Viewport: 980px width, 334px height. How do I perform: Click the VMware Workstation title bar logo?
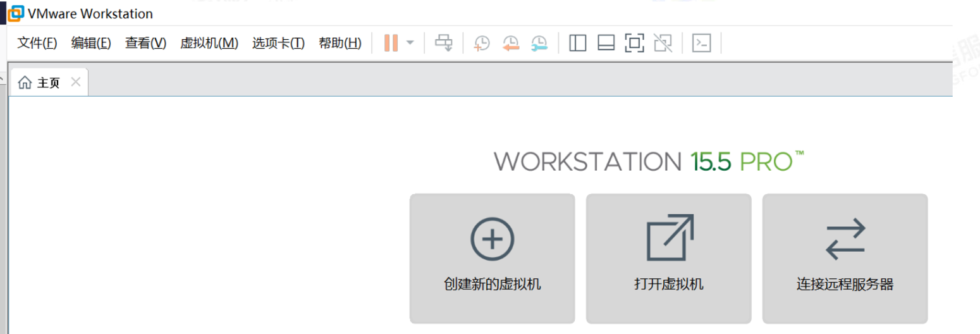click(15, 13)
